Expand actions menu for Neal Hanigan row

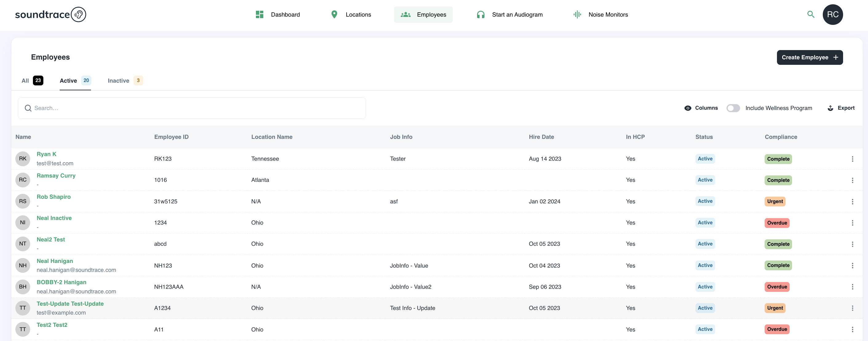pos(852,266)
